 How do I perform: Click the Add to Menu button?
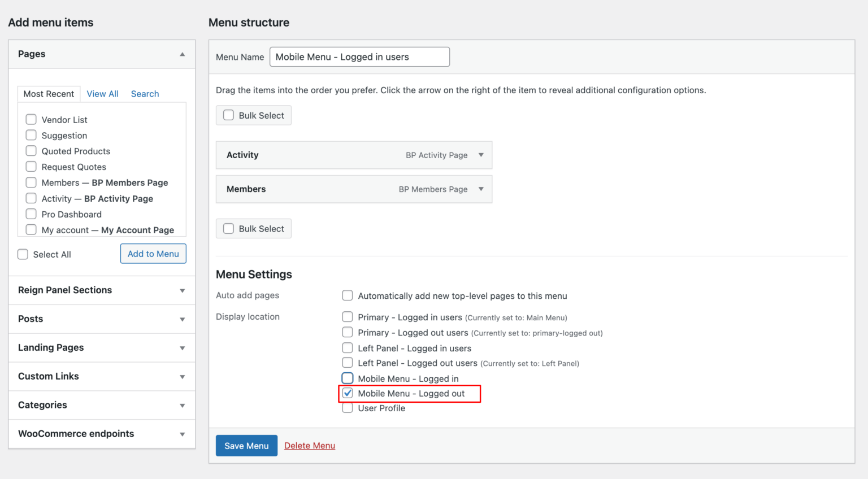[x=153, y=254]
